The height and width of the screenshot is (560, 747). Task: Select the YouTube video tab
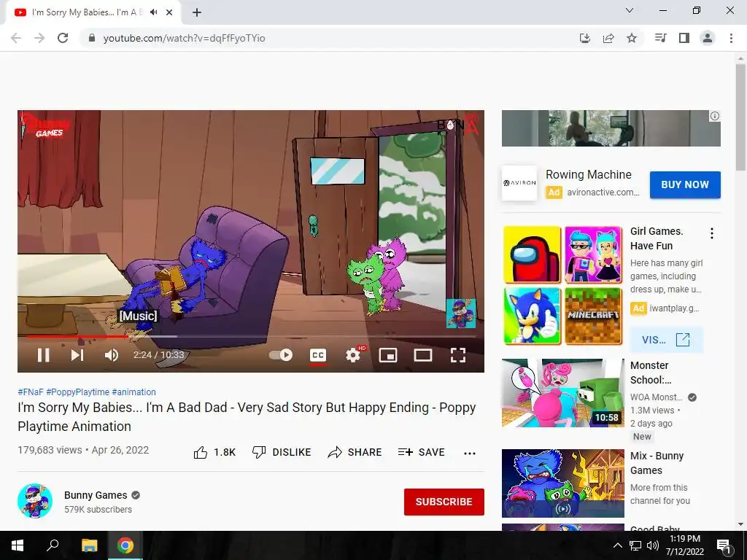pos(93,12)
